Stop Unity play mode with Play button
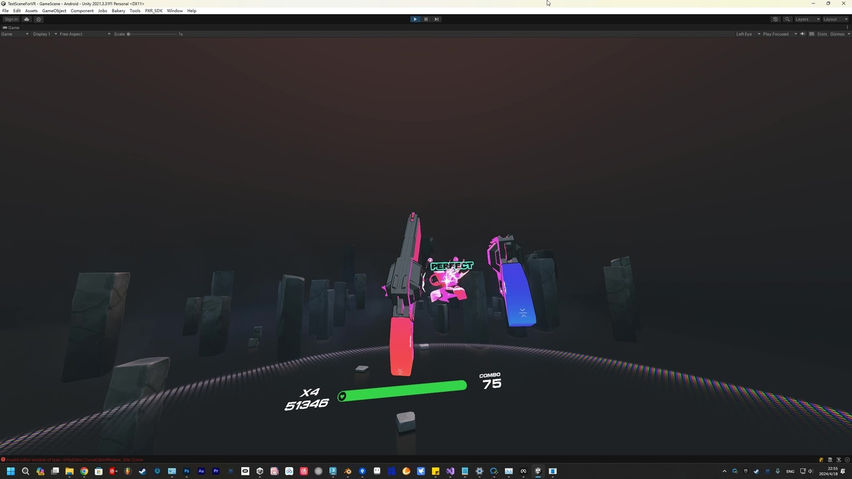This screenshot has width=852, height=479. click(415, 19)
